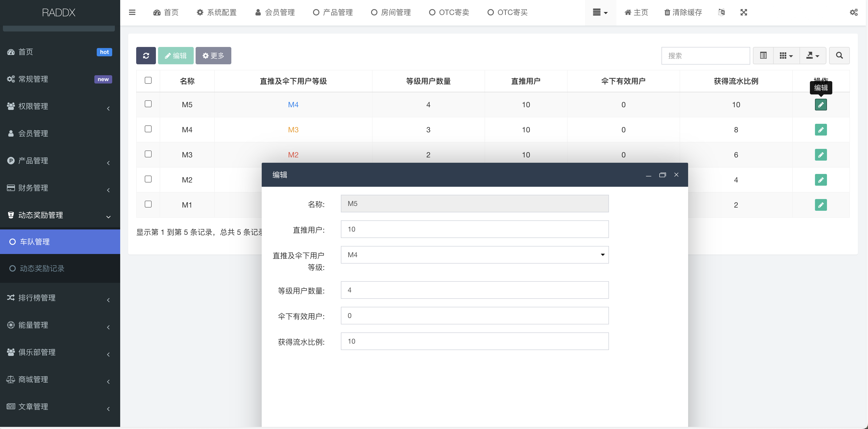The image size is (868, 429).
Task: Check the M4 row checkbox
Action: coord(148,129)
